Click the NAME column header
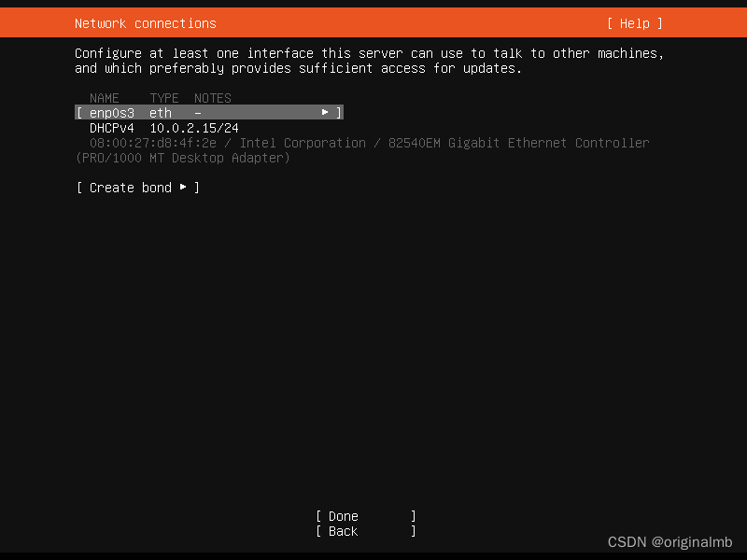This screenshot has height=560, width=747. (x=105, y=98)
